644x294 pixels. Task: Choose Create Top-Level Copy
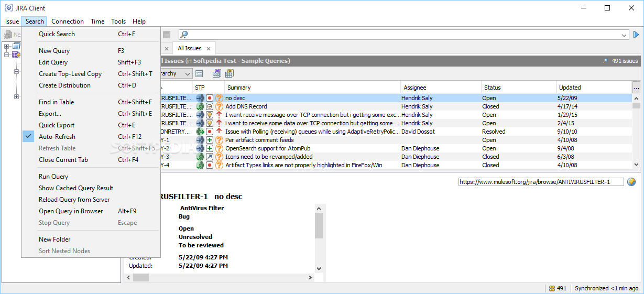tap(90, 74)
